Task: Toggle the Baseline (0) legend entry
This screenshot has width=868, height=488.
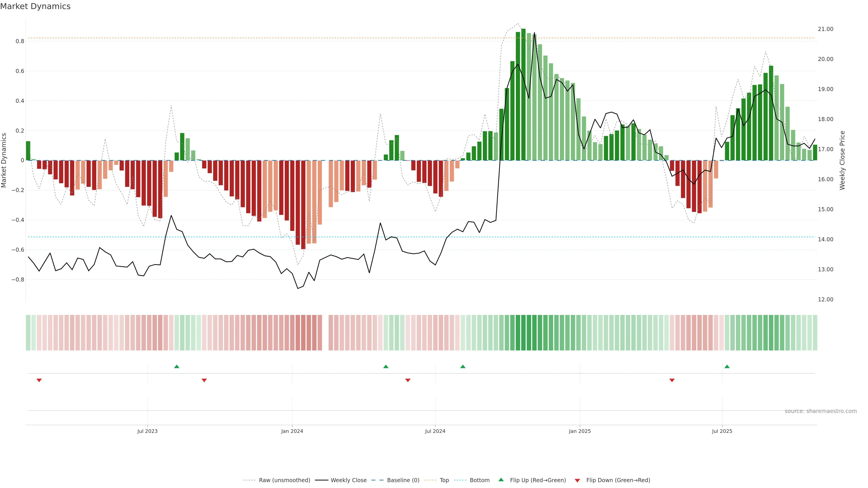Action: point(403,480)
